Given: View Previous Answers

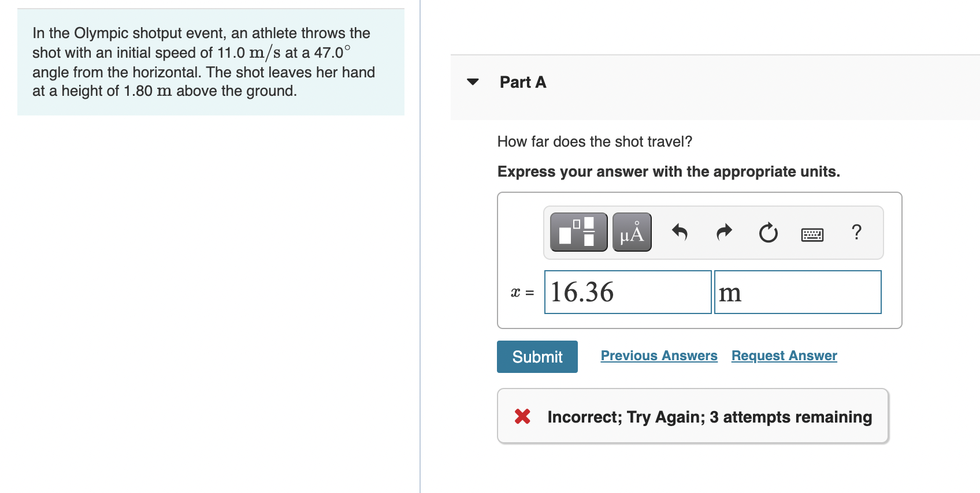Looking at the screenshot, I should 658,356.
